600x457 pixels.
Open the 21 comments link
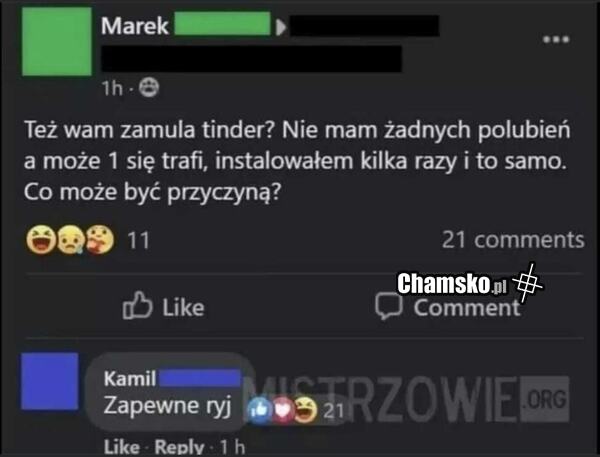coord(513,240)
